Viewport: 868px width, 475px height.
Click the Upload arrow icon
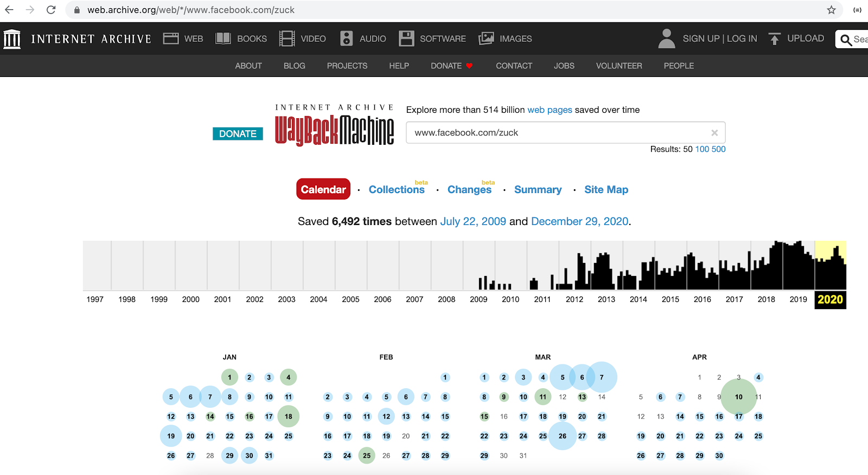point(775,38)
